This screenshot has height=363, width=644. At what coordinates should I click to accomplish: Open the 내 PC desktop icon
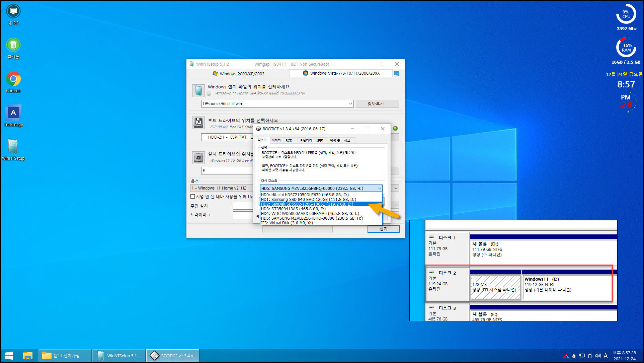13,15
